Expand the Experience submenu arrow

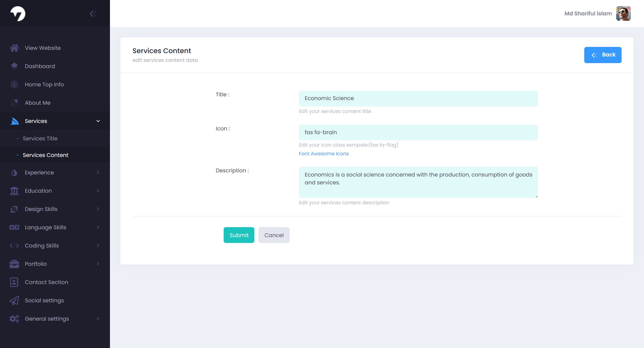coord(98,172)
